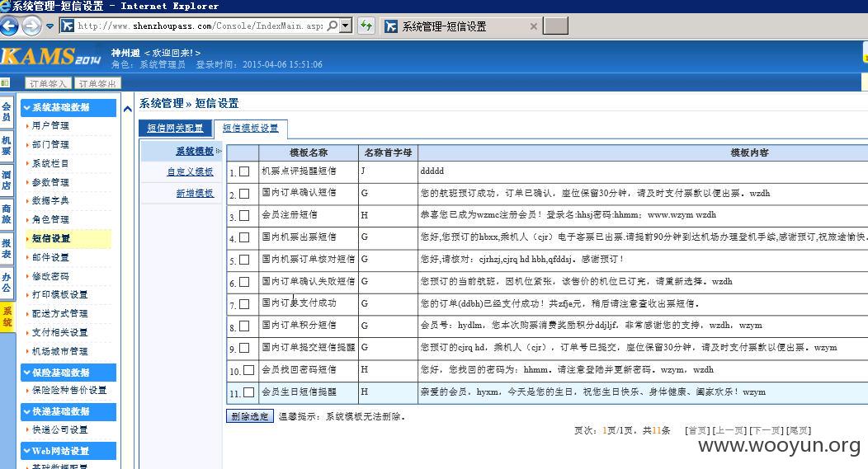Open the 报表 side module tab
The width and height of the screenshot is (868, 469).
point(7,248)
